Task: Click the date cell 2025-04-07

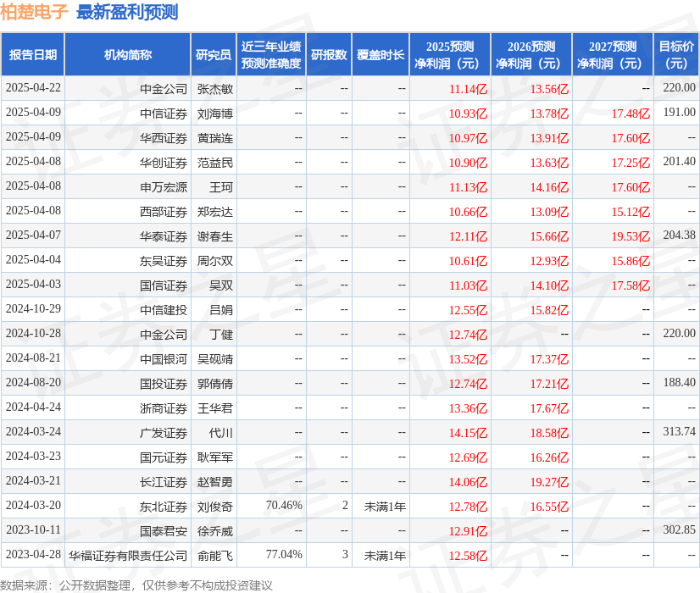Action: pos(33,235)
